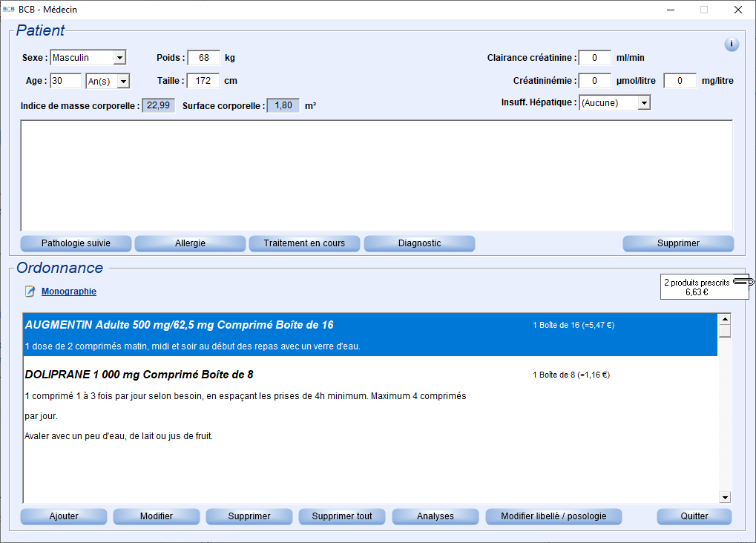Click 'Avaler avec un peu d'eau' instruction text
The width and height of the screenshot is (756, 543).
119,436
